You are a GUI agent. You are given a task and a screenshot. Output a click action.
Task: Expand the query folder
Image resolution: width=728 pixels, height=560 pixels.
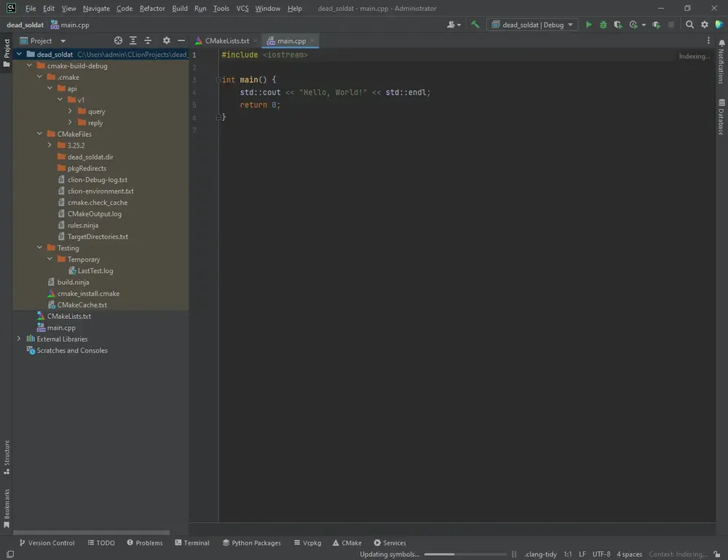point(71,111)
